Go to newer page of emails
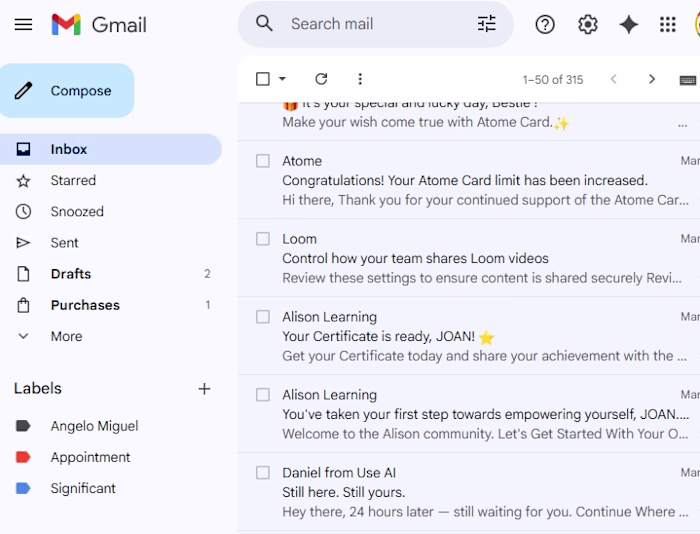The image size is (700, 534). (x=614, y=79)
